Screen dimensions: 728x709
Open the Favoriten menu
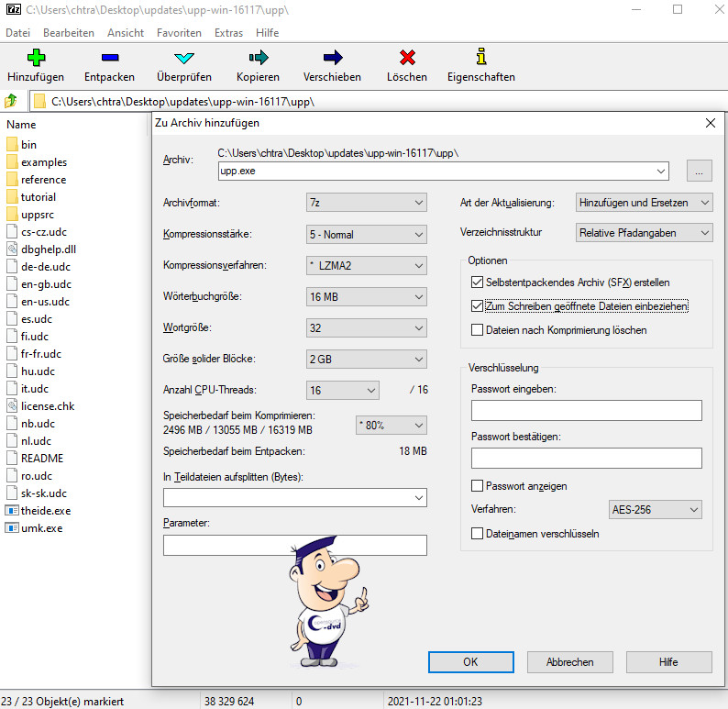click(179, 32)
